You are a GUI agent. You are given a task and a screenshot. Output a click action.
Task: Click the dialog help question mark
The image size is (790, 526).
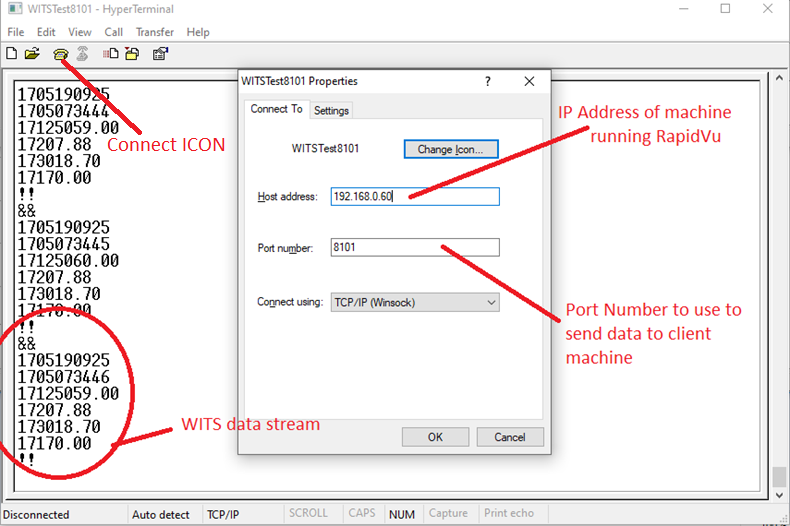pos(488,81)
